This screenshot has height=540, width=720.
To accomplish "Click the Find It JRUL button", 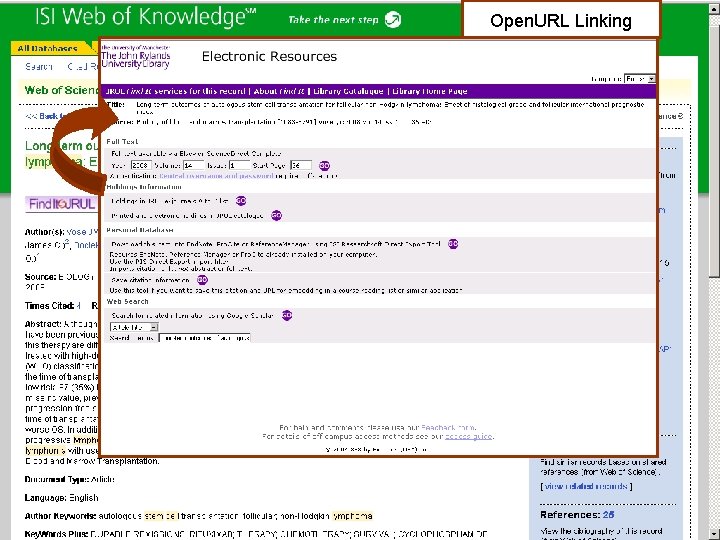I will coord(62,204).
